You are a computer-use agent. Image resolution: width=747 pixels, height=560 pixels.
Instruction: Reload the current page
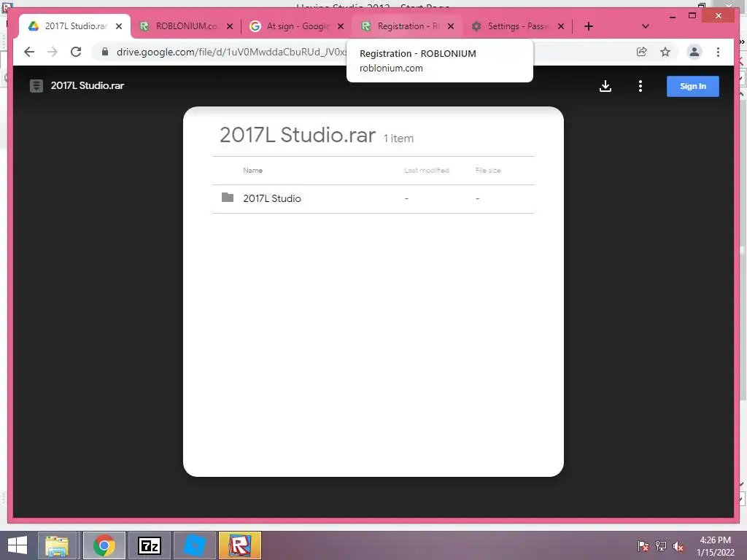76,52
